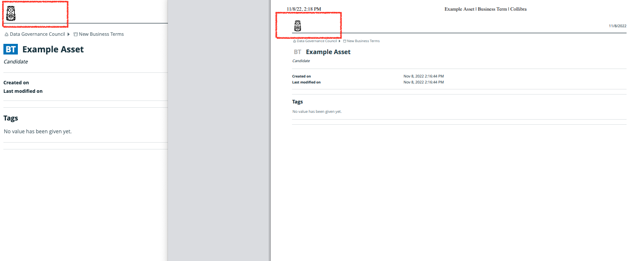644x261 pixels.
Task: Open Data Governance Council breadcrumb in web view
Action: coord(37,34)
